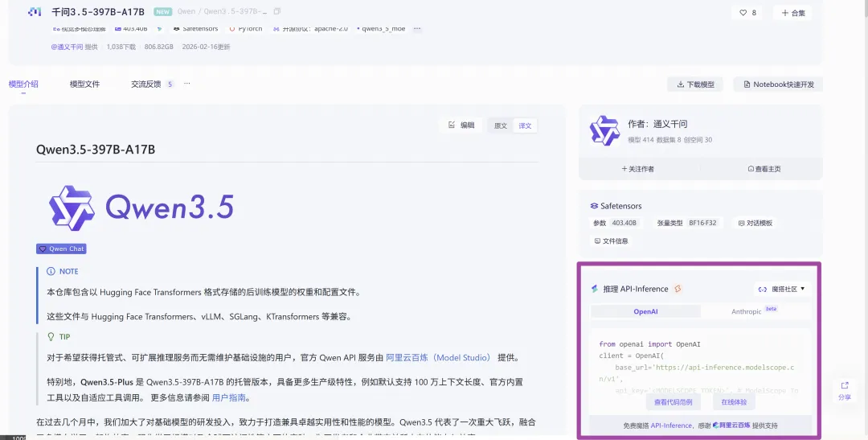The height and width of the screenshot is (440, 868).
Task: Click the TIP lightbulb icon
Action: coord(51,337)
